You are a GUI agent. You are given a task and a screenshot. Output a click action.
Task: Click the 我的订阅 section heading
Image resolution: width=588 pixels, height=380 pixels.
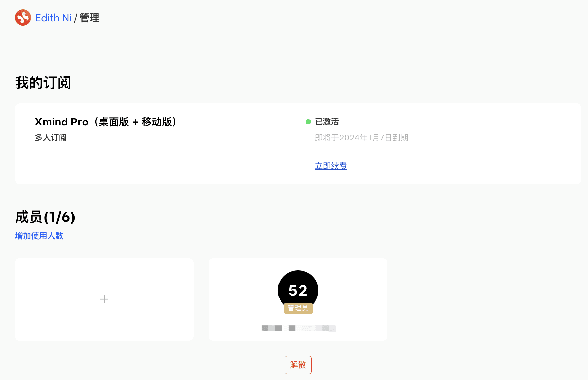tap(43, 83)
